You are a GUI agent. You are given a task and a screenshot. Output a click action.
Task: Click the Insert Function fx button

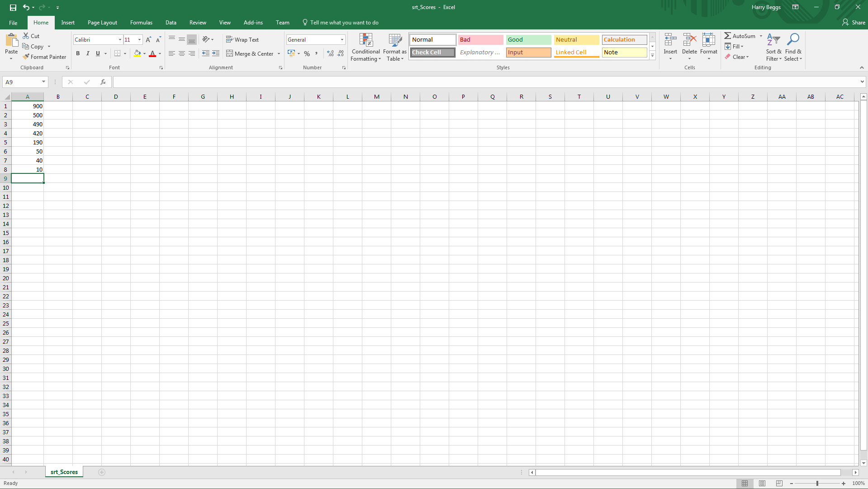(103, 82)
